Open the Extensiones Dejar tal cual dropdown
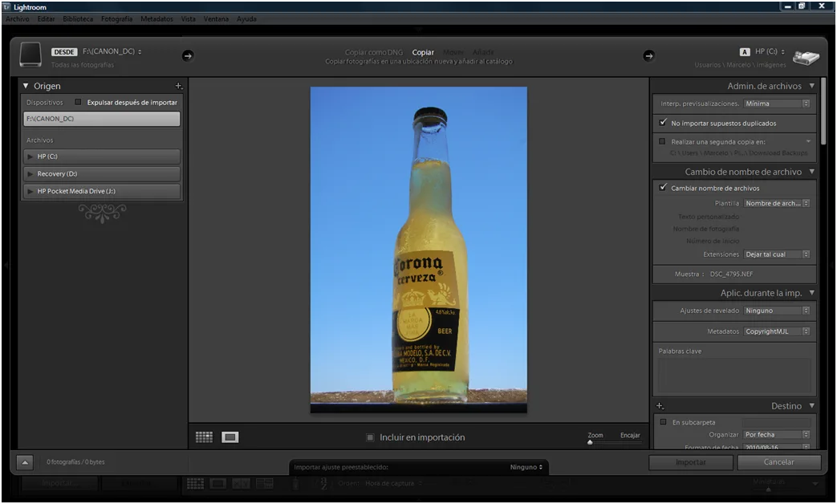The height and width of the screenshot is (504, 837). click(777, 254)
